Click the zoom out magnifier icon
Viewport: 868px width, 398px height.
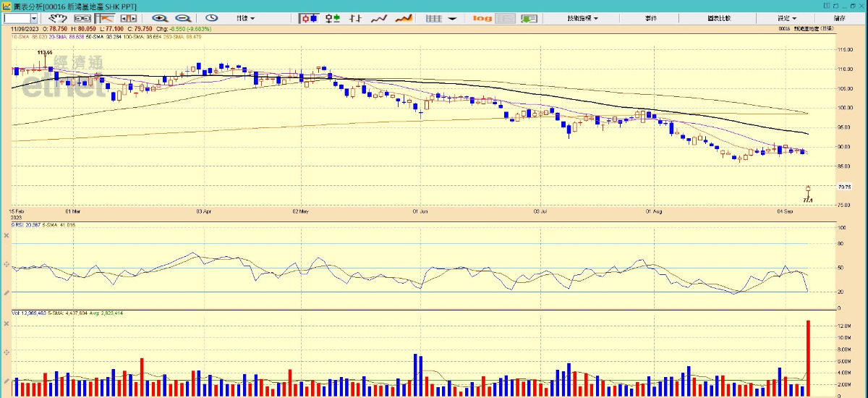(x=183, y=18)
